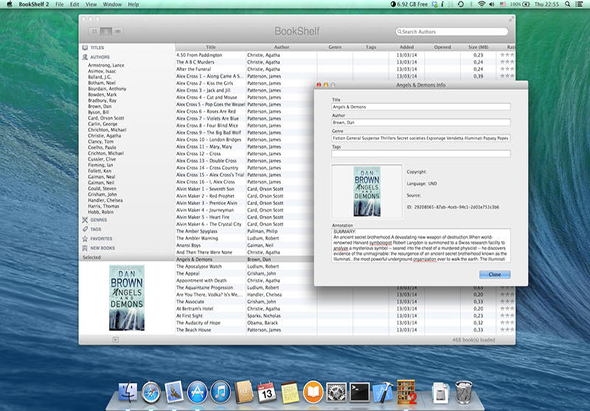The image size is (590, 411).
Task: Launch iTunes from the Dock
Action: pos(220,392)
